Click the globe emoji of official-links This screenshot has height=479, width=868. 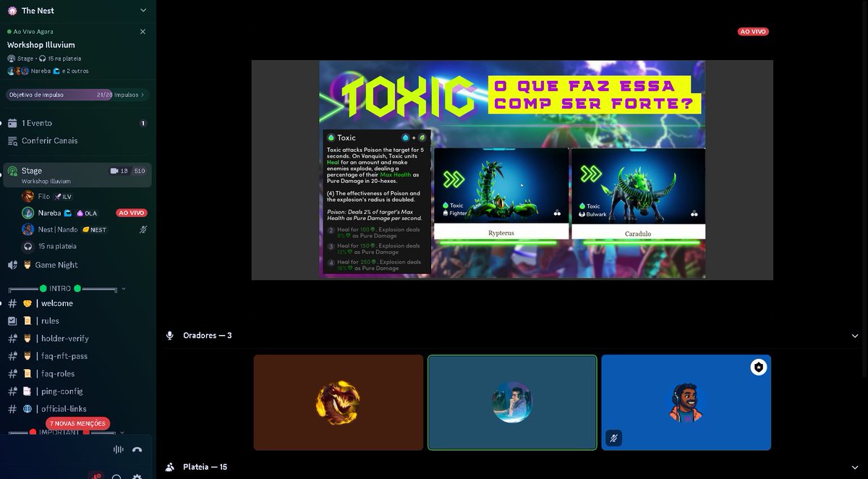[27, 409]
